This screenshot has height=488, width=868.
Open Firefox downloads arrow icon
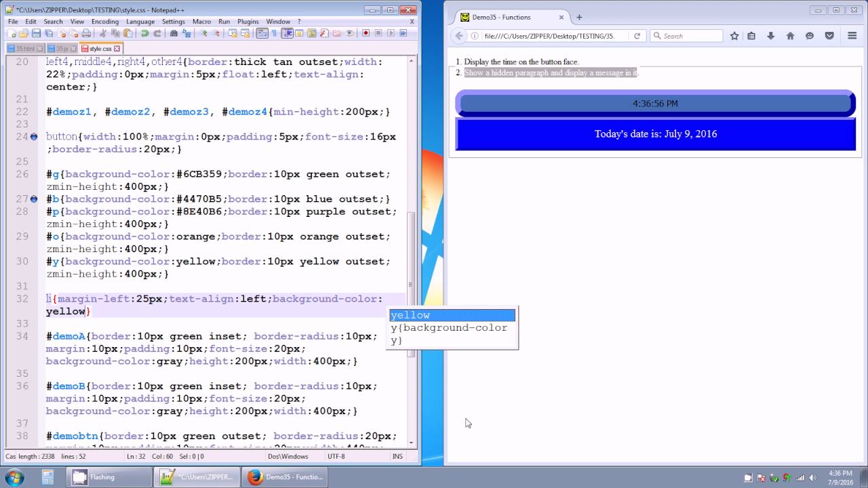click(771, 36)
